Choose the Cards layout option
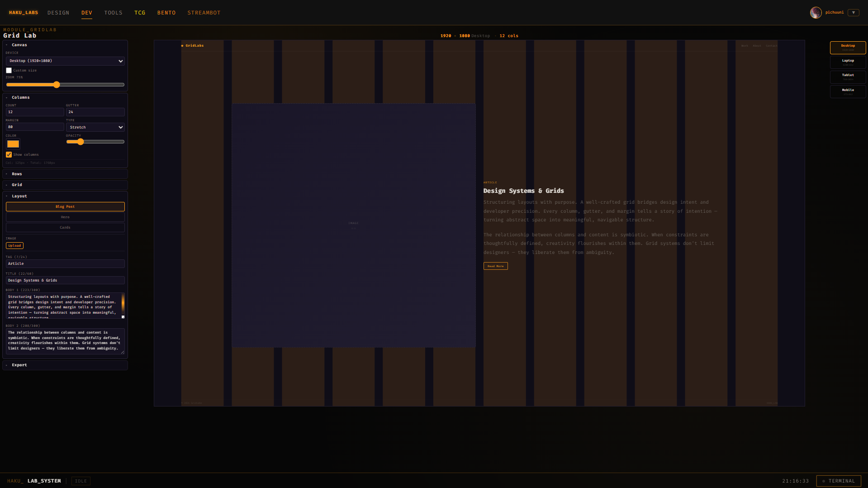The height and width of the screenshot is (488, 868). tap(65, 228)
